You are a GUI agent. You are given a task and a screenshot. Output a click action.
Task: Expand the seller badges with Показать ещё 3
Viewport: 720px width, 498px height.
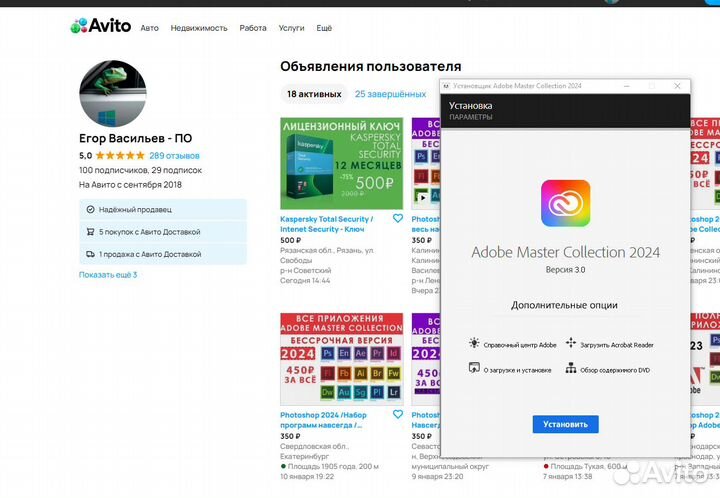click(x=108, y=275)
